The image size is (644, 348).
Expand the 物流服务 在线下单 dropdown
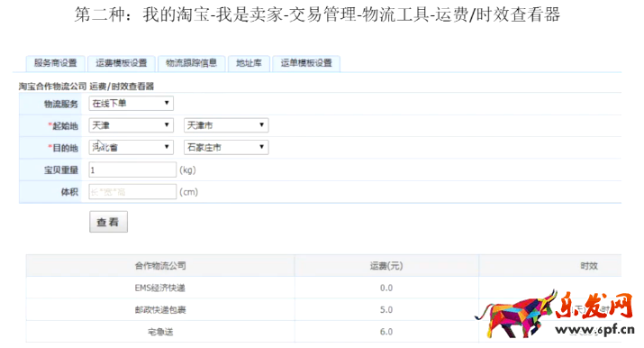pos(131,103)
